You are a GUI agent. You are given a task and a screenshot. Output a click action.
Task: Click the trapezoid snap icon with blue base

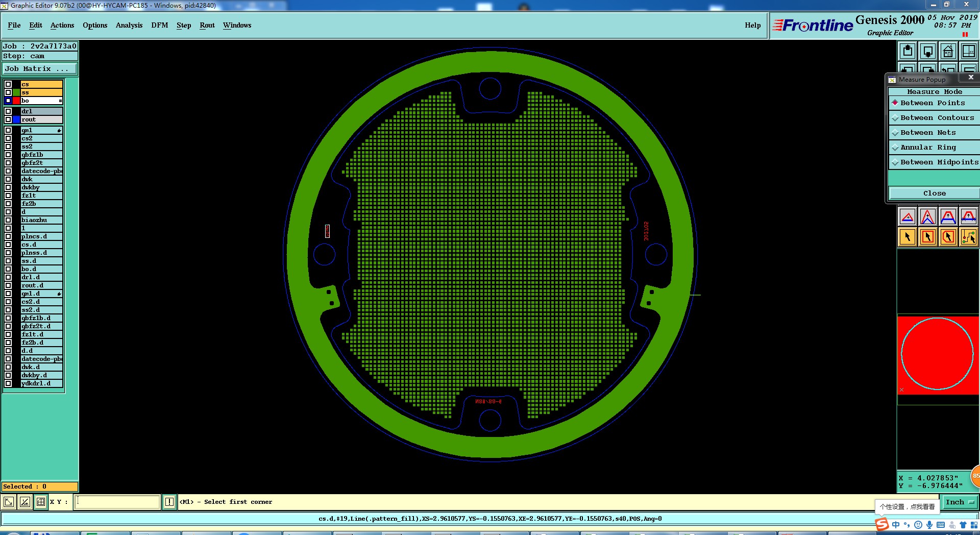click(x=948, y=217)
